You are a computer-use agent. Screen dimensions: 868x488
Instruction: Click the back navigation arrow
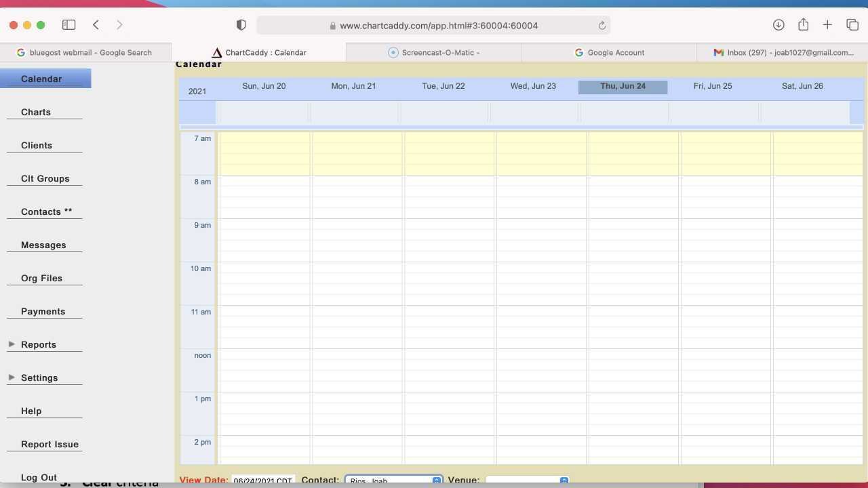pos(96,24)
